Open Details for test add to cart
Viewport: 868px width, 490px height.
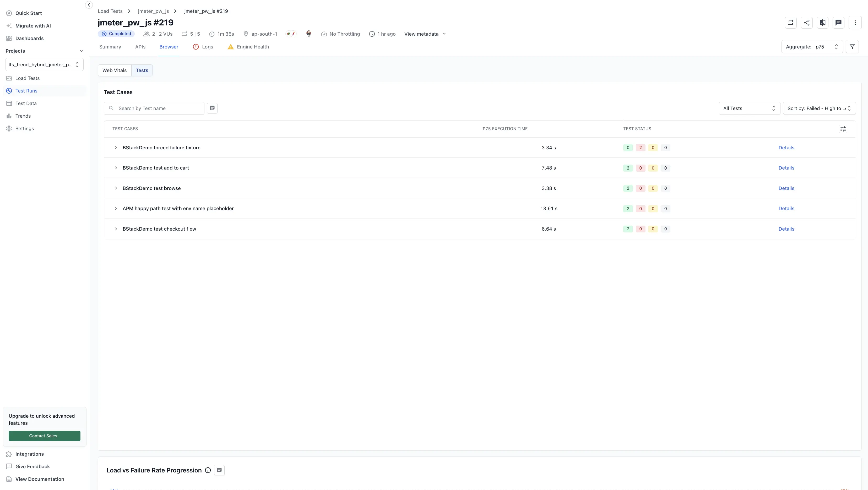click(786, 168)
